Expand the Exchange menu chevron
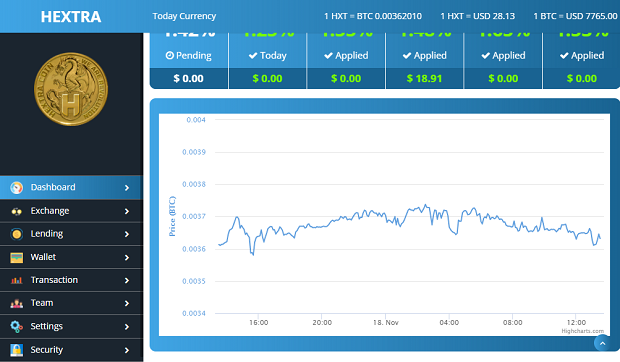This screenshot has width=620, height=362. (x=127, y=211)
